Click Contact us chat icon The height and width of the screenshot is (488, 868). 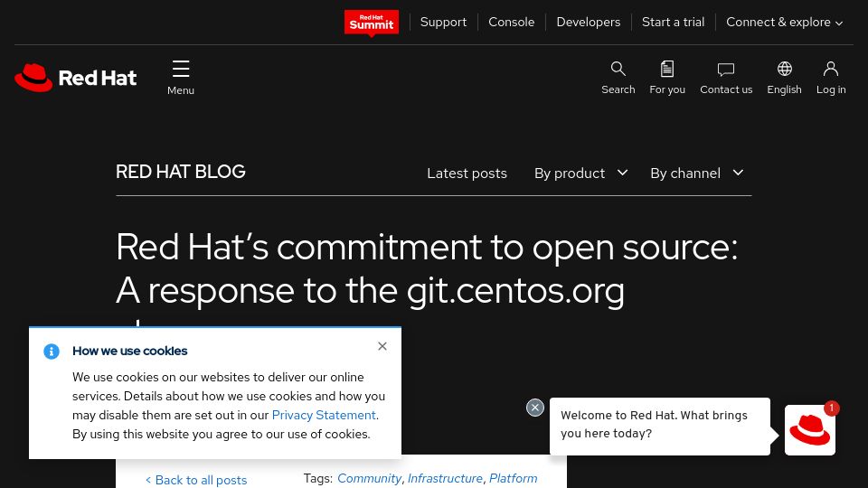coord(726,78)
